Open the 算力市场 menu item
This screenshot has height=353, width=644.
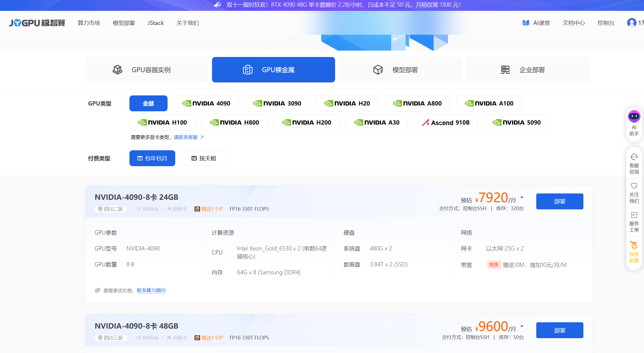pyautogui.click(x=88, y=23)
